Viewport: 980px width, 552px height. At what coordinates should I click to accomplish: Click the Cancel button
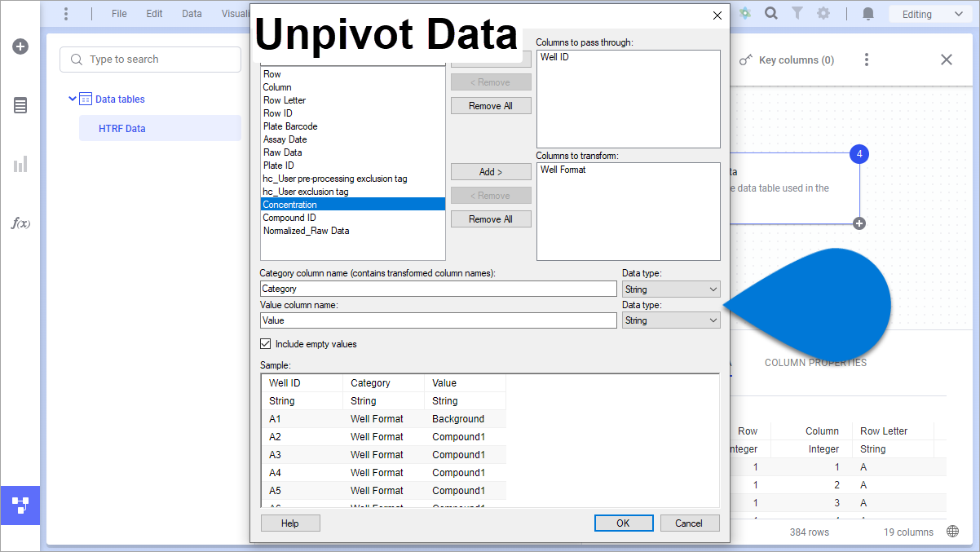[691, 523]
